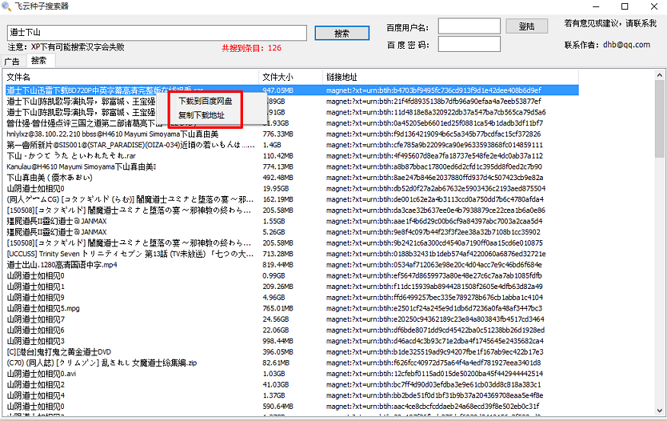Screen dimensions: 667x421
Task: Click the 百度用户名 input field
Action: coord(469,26)
